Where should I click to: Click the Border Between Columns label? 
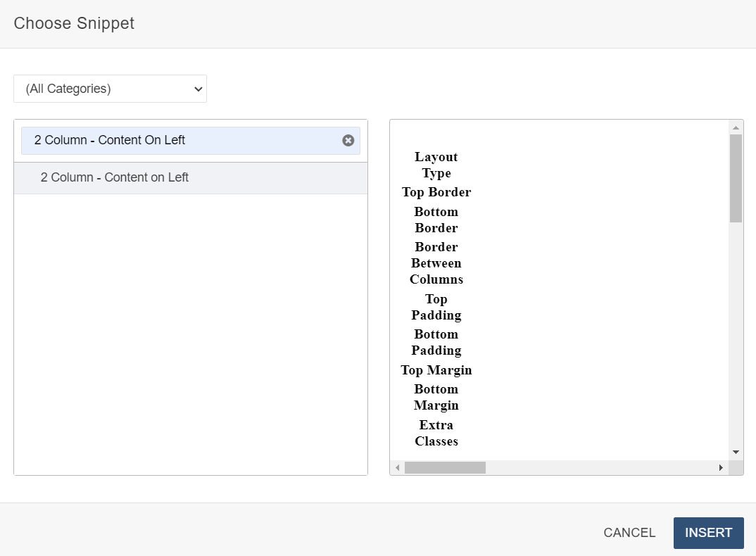click(436, 263)
